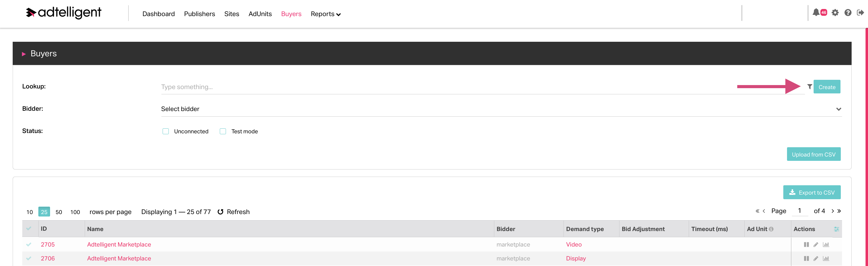Open Adtelligent Marketplace link in row 2705
This screenshot has height=266, width=868.
coord(119,244)
